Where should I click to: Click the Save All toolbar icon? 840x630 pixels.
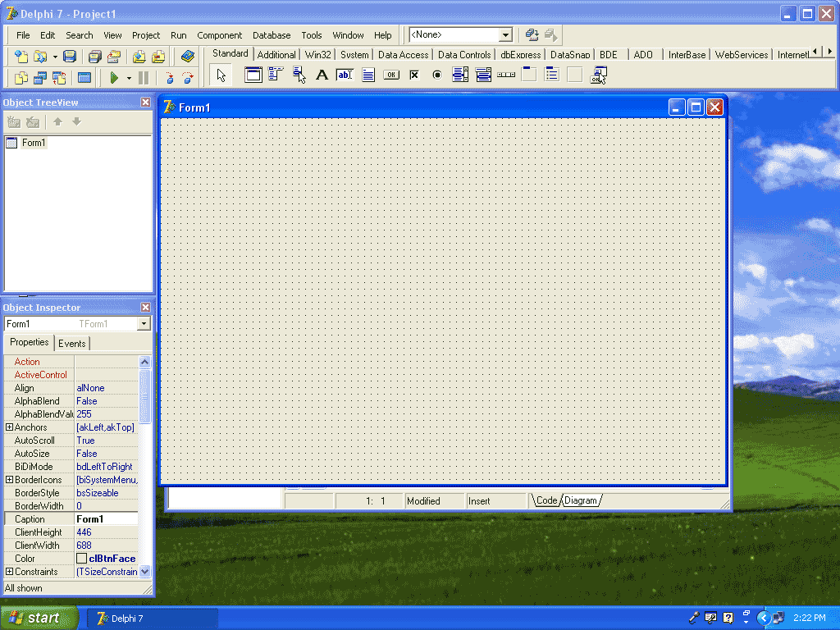(x=95, y=57)
